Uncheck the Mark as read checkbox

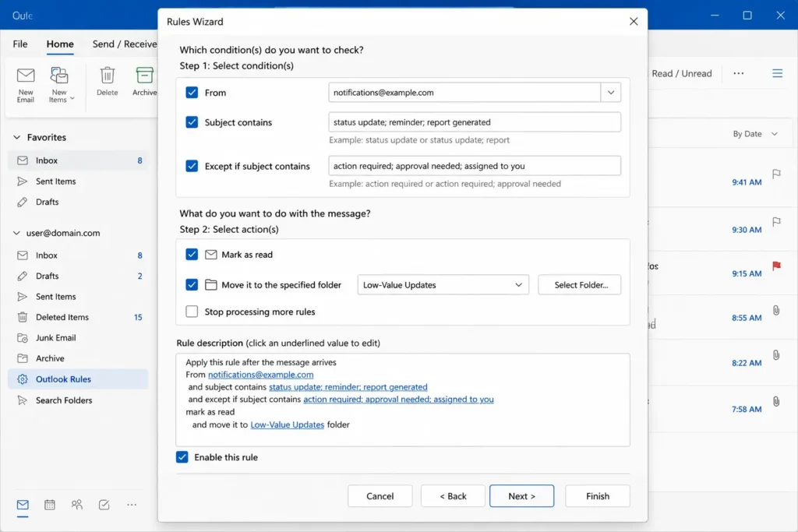pos(192,254)
